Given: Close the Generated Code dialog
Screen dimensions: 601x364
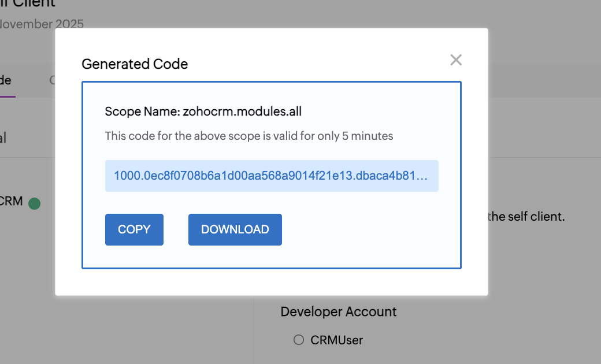Looking at the screenshot, I should click(x=456, y=60).
